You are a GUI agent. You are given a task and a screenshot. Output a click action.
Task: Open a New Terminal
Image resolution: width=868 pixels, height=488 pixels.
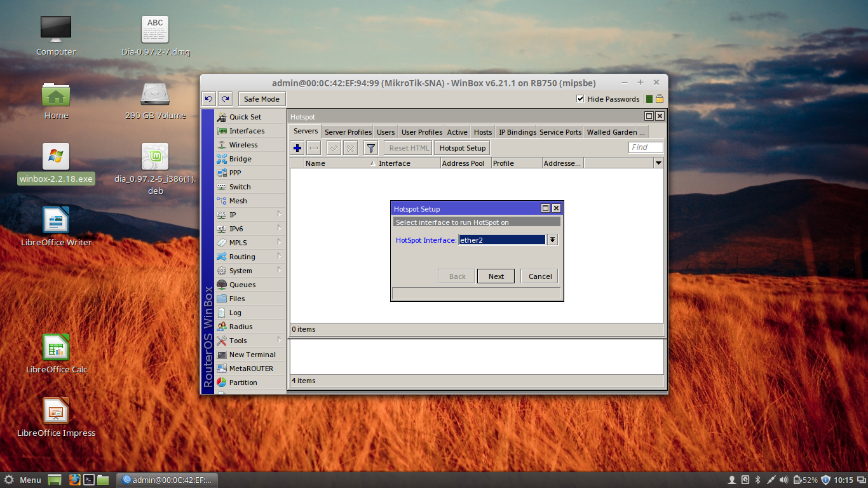pos(250,355)
